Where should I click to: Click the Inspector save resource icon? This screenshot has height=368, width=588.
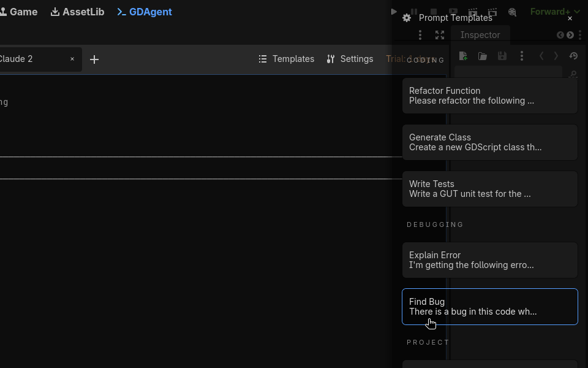(x=502, y=56)
